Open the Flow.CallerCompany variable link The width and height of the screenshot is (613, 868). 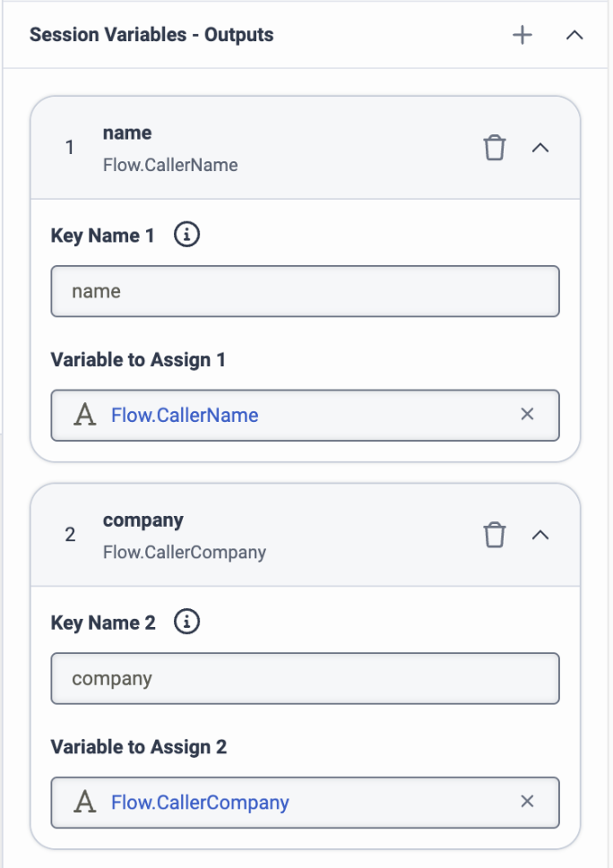click(200, 803)
